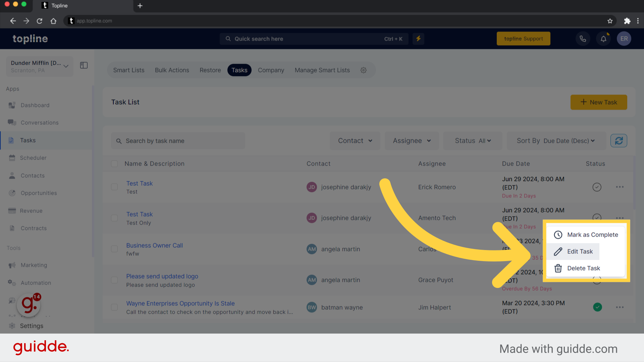Expand the Assignee filter dropdown

[x=411, y=140]
